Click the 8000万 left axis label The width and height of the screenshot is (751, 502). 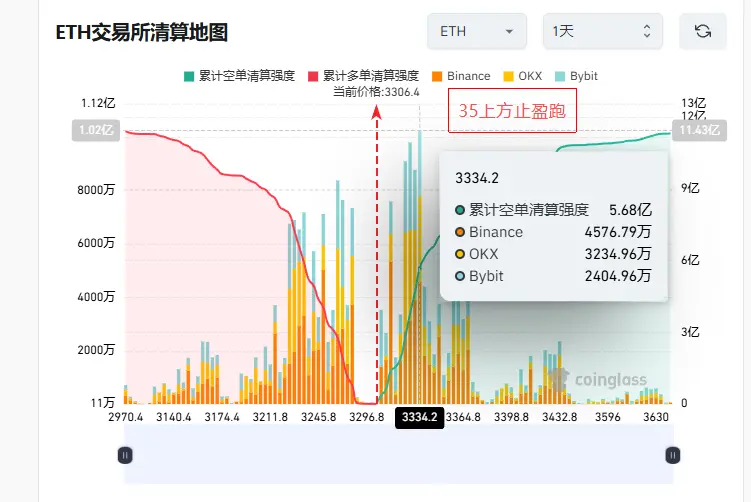click(96, 190)
